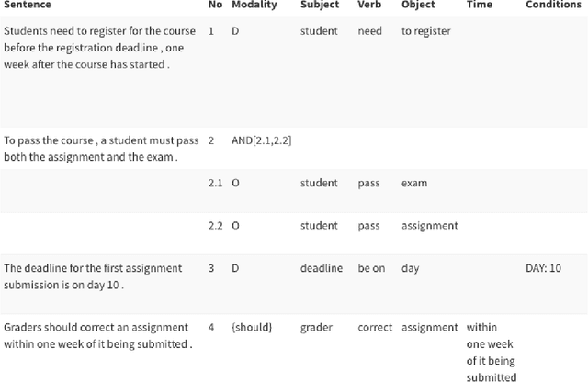Click the '(should)' modality cell
The height and width of the screenshot is (382, 588).
[252, 327]
